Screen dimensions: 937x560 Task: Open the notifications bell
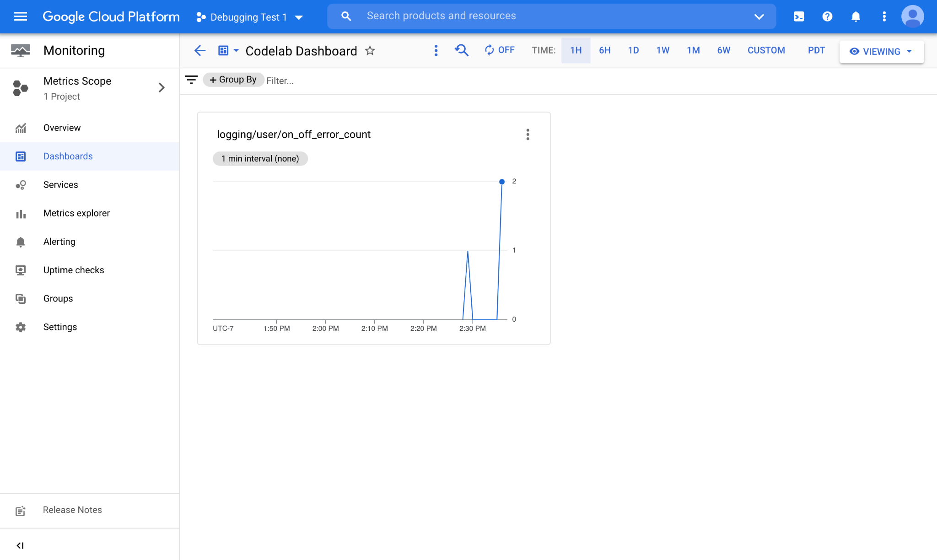(856, 17)
